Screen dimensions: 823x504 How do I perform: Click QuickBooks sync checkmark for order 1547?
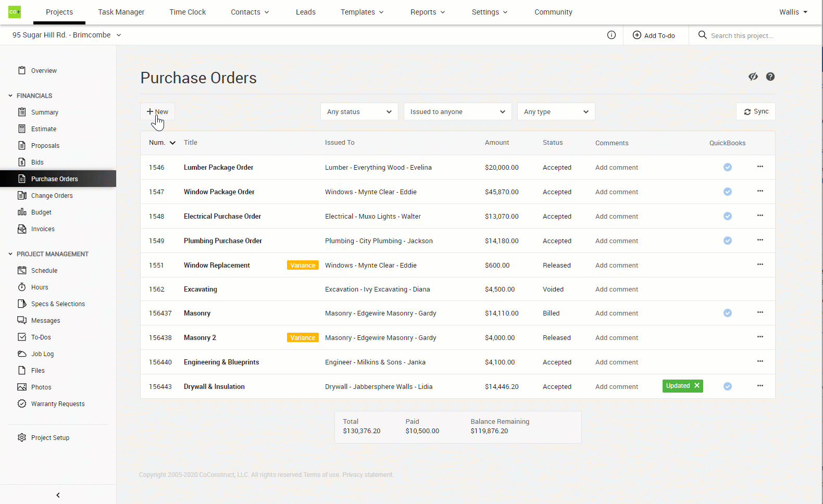(x=728, y=192)
